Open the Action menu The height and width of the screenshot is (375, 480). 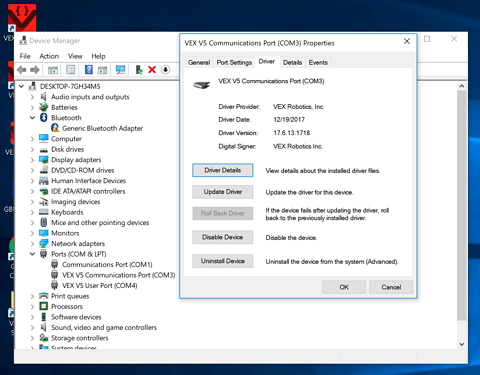click(x=49, y=56)
